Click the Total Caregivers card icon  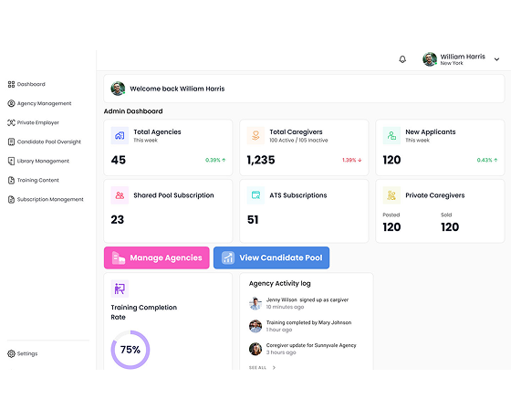click(255, 135)
